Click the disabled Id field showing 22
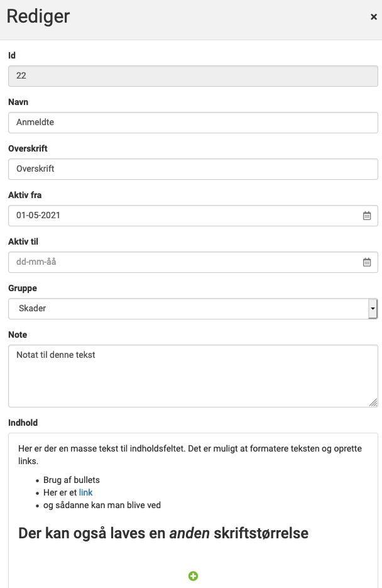 [x=193, y=76]
